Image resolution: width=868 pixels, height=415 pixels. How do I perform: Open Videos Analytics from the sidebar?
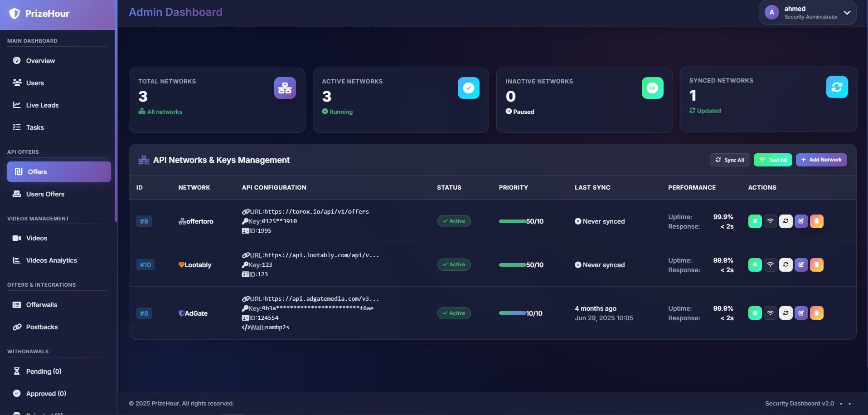click(51, 260)
